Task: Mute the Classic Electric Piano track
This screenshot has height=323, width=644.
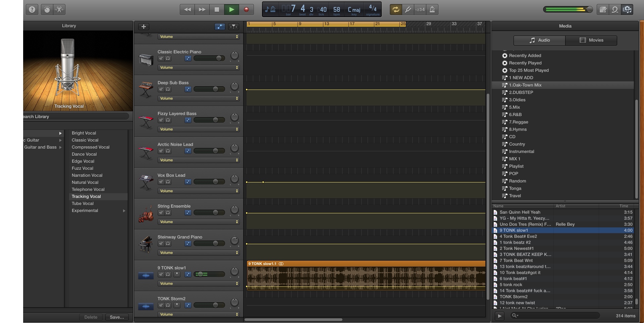Action: [161, 59]
